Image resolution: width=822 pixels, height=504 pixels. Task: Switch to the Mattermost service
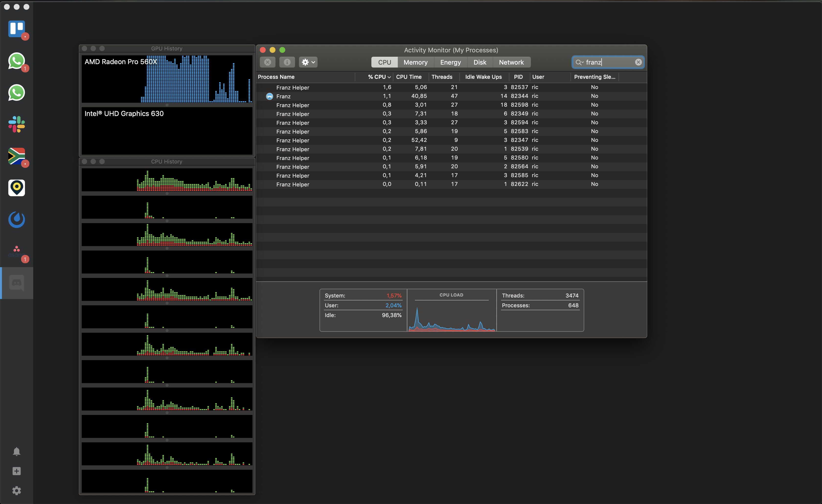pyautogui.click(x=16, y=219)
